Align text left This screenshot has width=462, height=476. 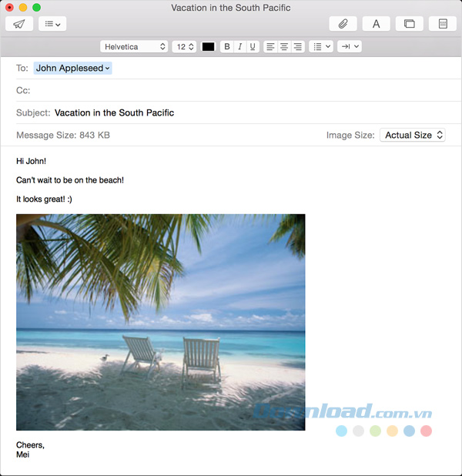pos(270,47)
